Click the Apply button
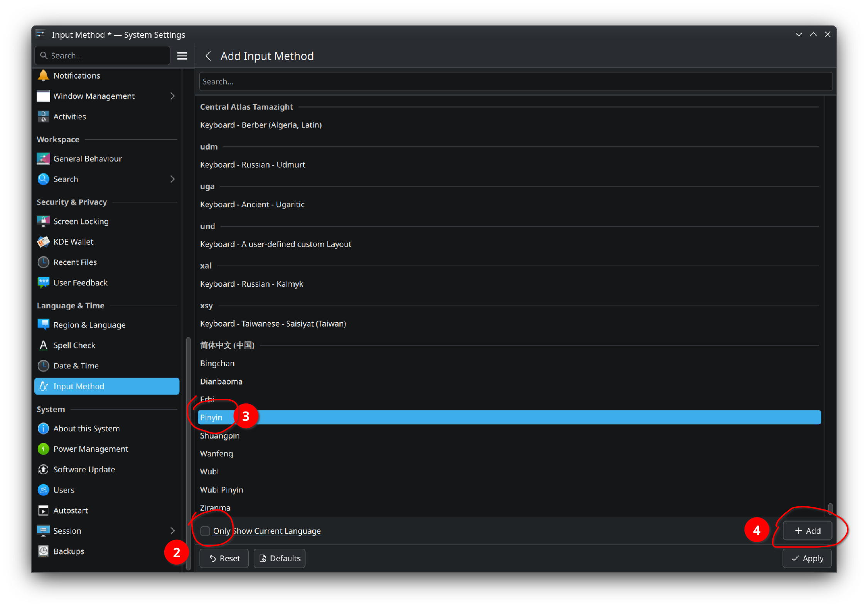The image size is (868, 610). coord(807,558)
